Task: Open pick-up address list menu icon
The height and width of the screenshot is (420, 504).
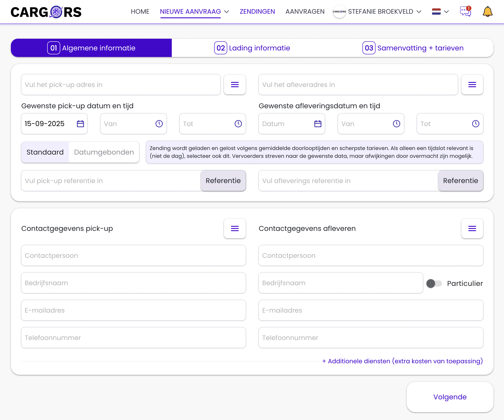Action: point(234,85)
